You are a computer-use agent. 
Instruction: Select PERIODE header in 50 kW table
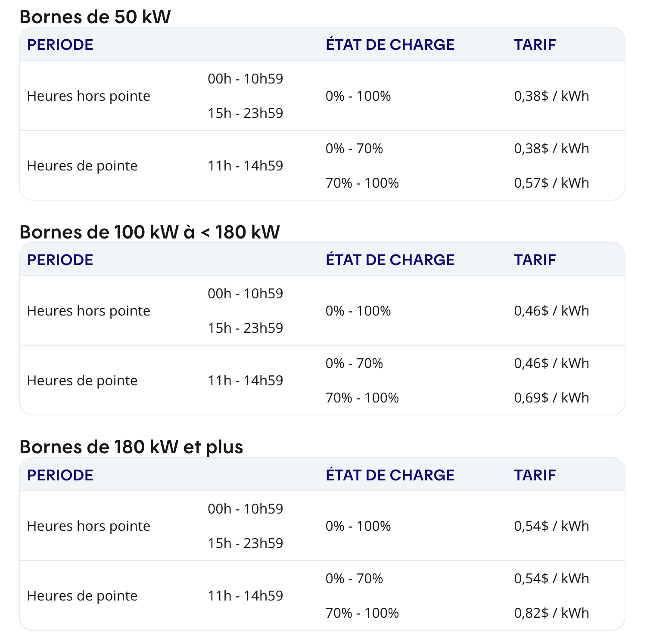pyautogui.click(x=60, y=45)
